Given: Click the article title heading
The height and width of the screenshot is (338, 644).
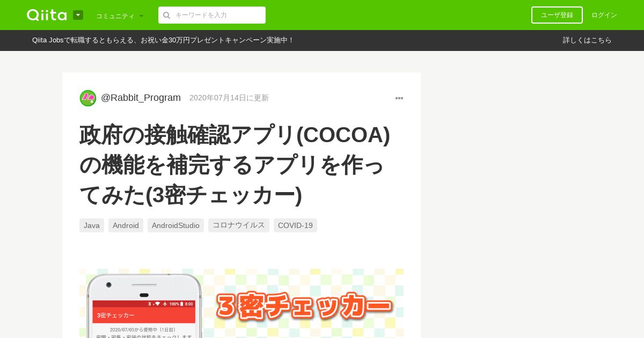Looking at the screenshot, I should point(235,165).
